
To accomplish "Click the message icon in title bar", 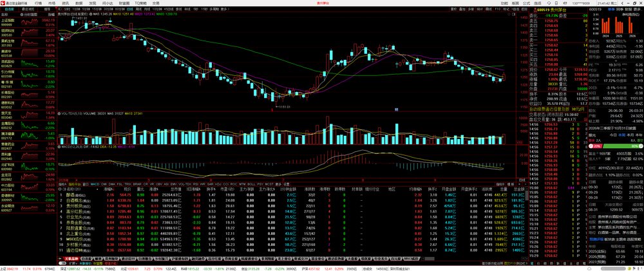I will click(565, 3).
